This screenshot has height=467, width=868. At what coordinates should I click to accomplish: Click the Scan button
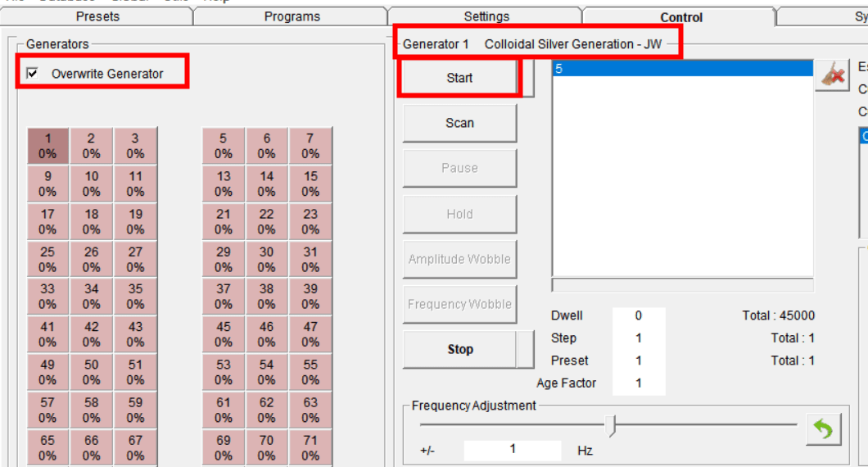click(459, 123)
